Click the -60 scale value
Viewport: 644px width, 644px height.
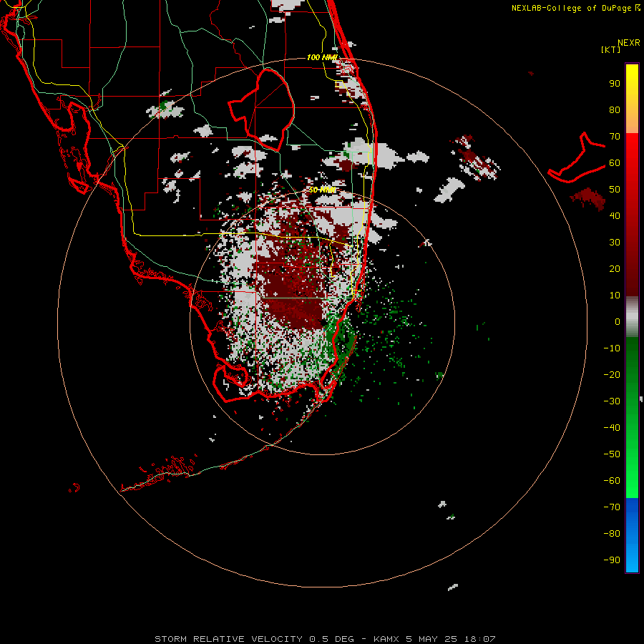click(612, 481)
